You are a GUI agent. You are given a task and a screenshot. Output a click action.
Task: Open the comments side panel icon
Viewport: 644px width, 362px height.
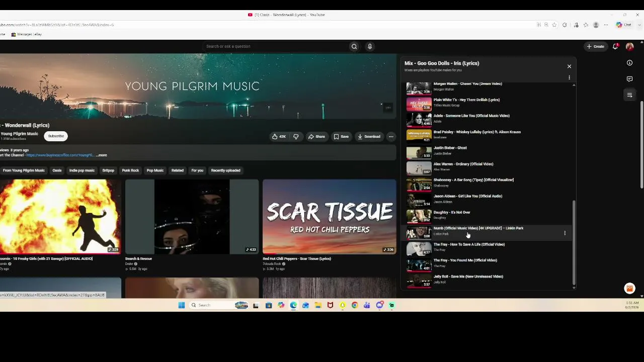click(629, 79)
